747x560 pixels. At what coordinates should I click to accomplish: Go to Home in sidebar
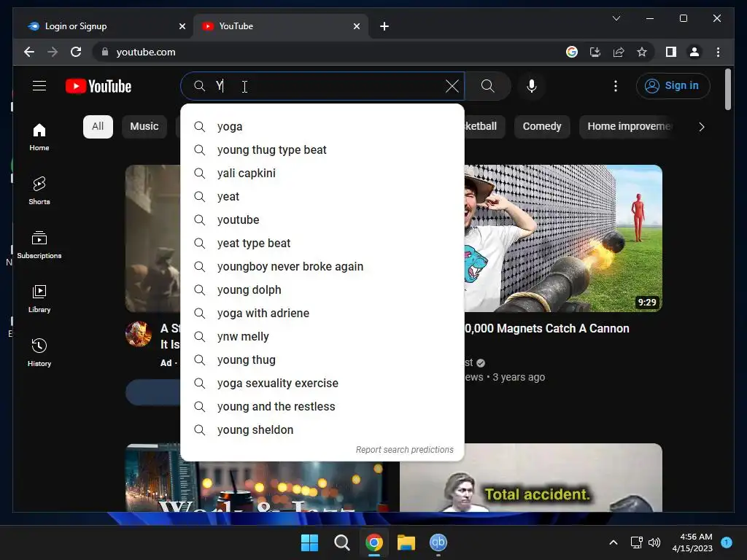(39, 137)
